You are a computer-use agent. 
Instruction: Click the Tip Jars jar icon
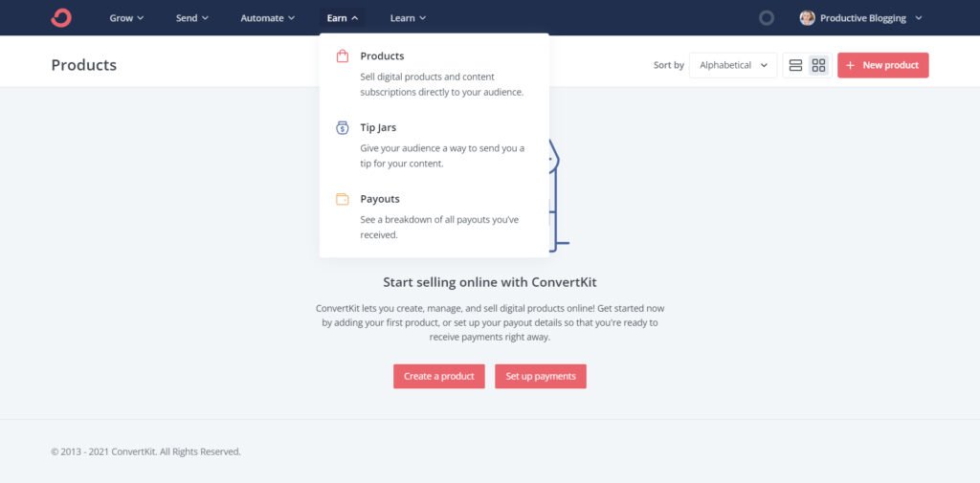coord(342,127)
